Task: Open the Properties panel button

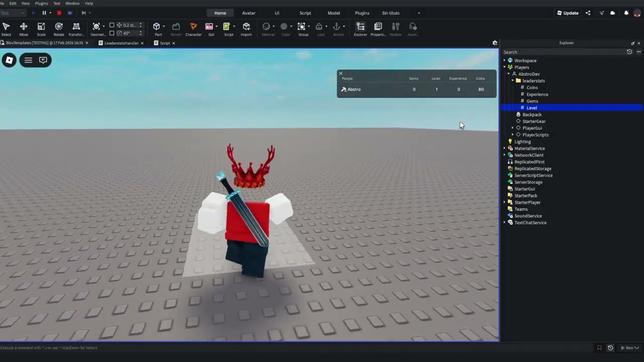Action: [x=378, y=29]
